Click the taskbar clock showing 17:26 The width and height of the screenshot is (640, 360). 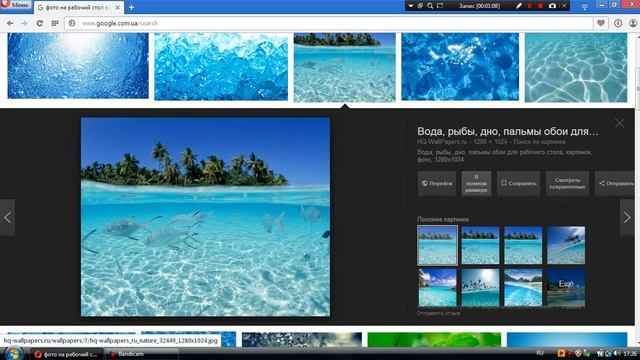630,353
